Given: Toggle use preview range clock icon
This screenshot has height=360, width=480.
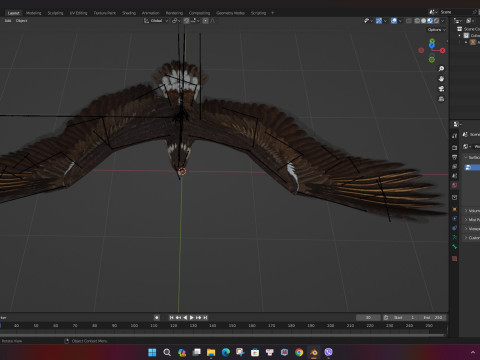Looking at the screenshot, I should point(386,317).
